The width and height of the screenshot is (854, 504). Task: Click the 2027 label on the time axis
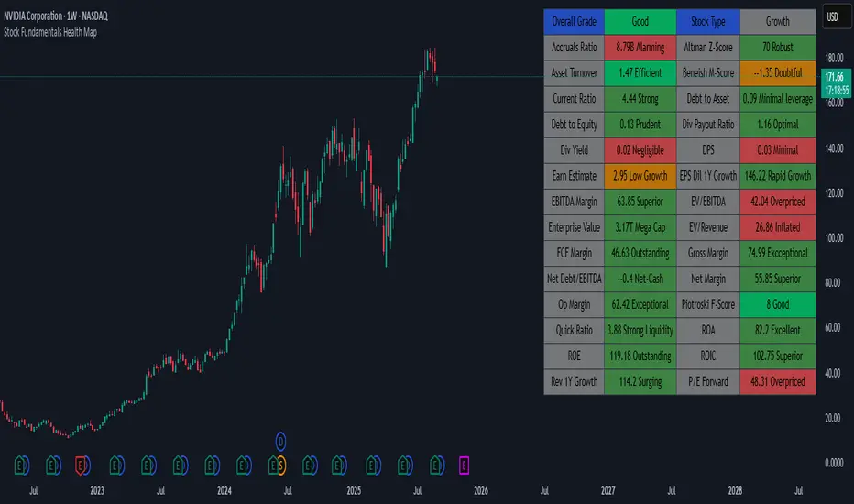click(608, 490)
